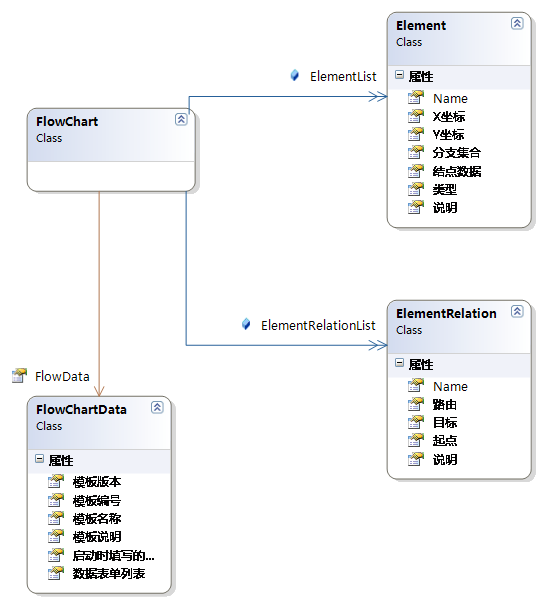Click property icon beside 分支集合
Viewport: 542px width, 604px height.
[416, 152]
